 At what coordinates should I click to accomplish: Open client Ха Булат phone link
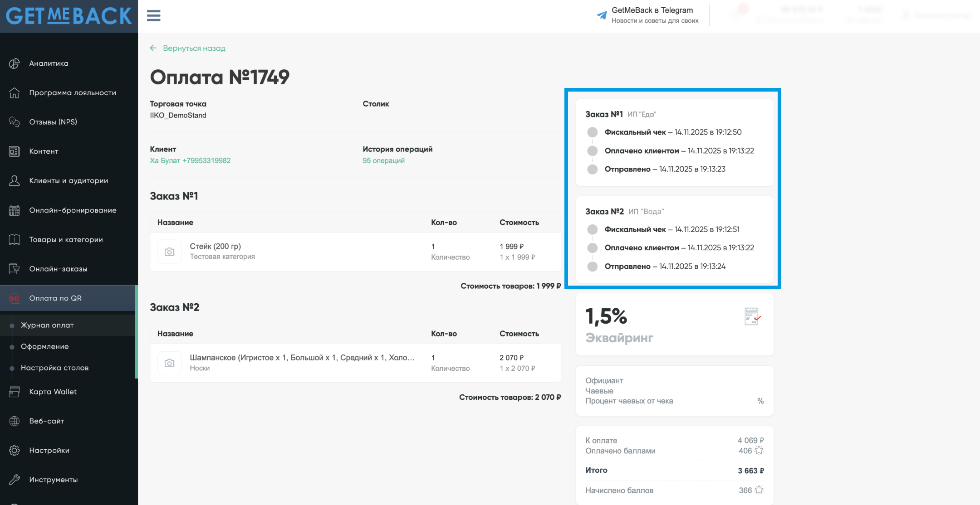pyautogui.click(x=190, y=160)
